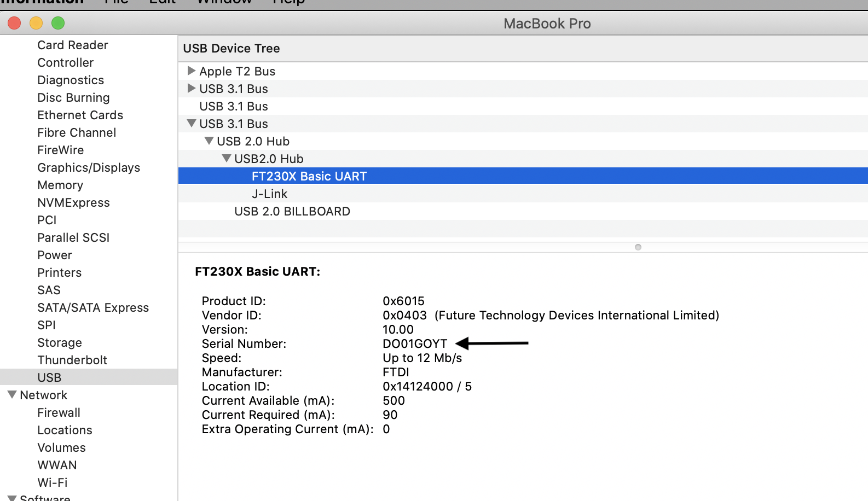This screenshot has width=868, height=501.
Task: Open SPI in sidebar
Action: pos(47,325)
